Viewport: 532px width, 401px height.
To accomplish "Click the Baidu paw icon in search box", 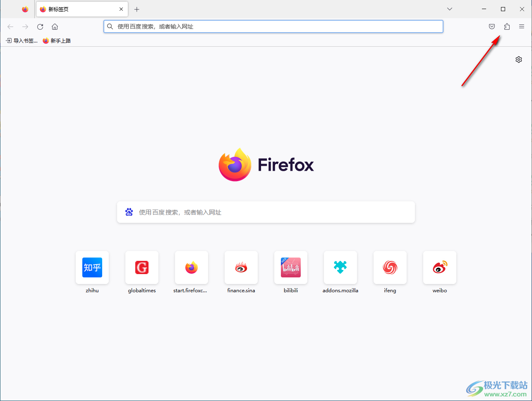I will (129, 212).
